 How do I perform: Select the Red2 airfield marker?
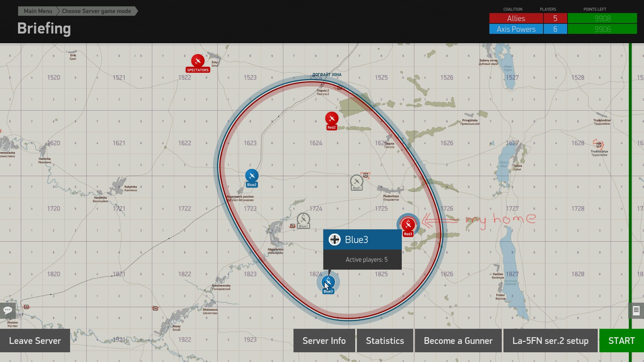332,119
